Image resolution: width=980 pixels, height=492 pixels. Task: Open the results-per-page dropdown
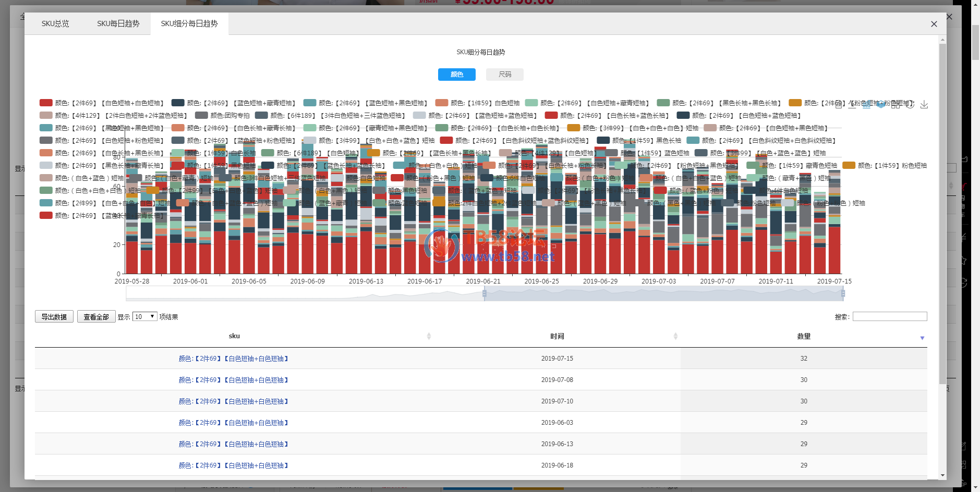tap(145, 316)
